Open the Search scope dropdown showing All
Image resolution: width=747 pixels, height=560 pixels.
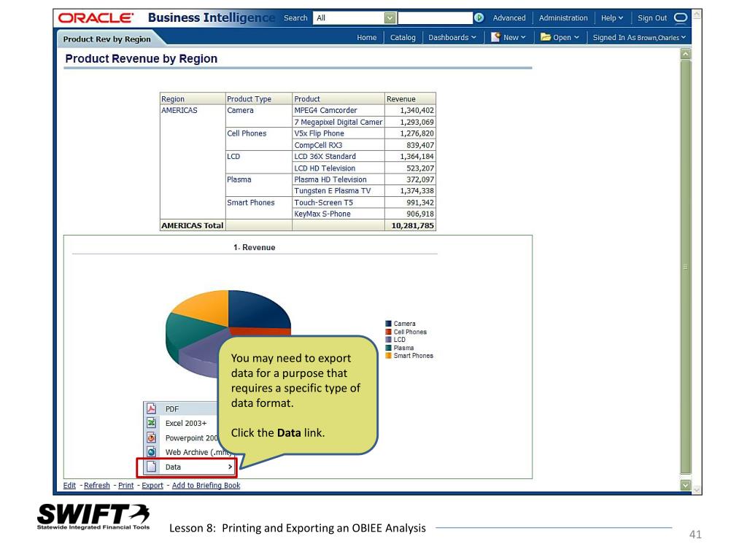[x=354, y=18]
